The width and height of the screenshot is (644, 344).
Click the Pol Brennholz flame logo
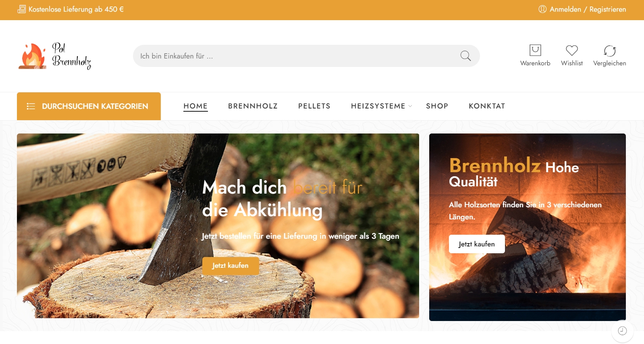[55, 56]
